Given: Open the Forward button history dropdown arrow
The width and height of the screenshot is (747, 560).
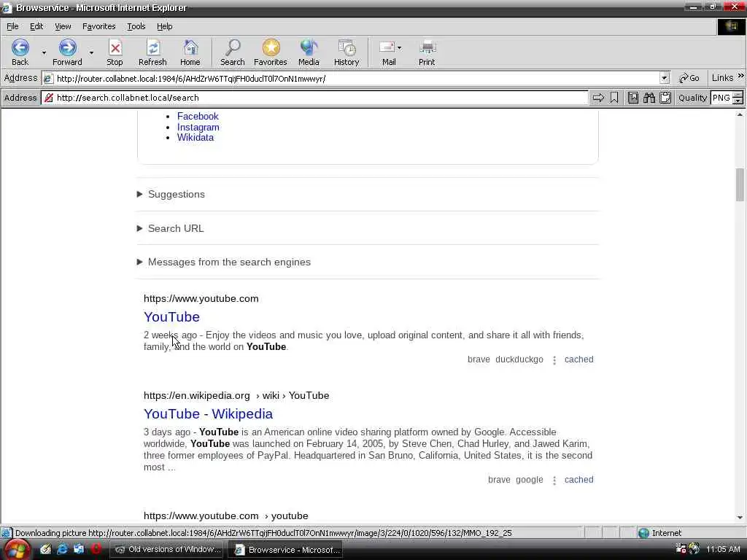Looking at the screenshot, I should tap(91, 52).
